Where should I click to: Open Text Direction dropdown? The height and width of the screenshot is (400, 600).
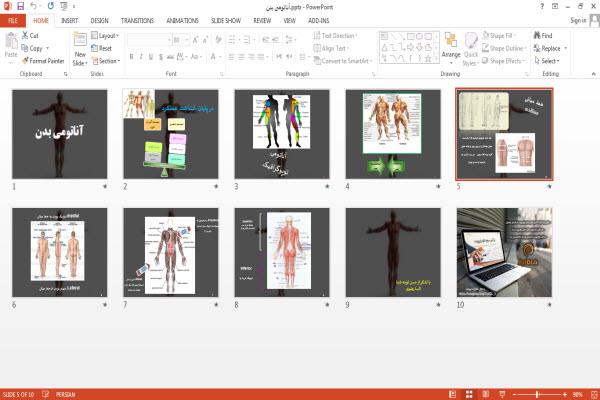pos(335,36)
